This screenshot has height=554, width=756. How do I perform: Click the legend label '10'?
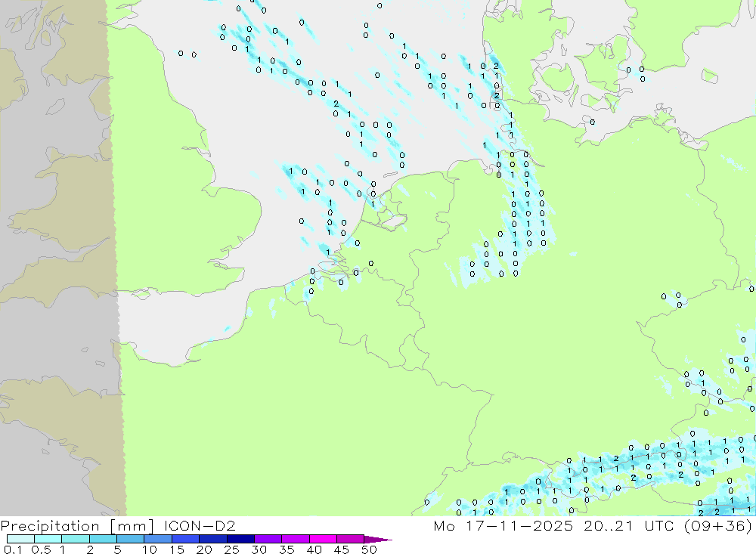pyautogui.click(x=150, y=549)
